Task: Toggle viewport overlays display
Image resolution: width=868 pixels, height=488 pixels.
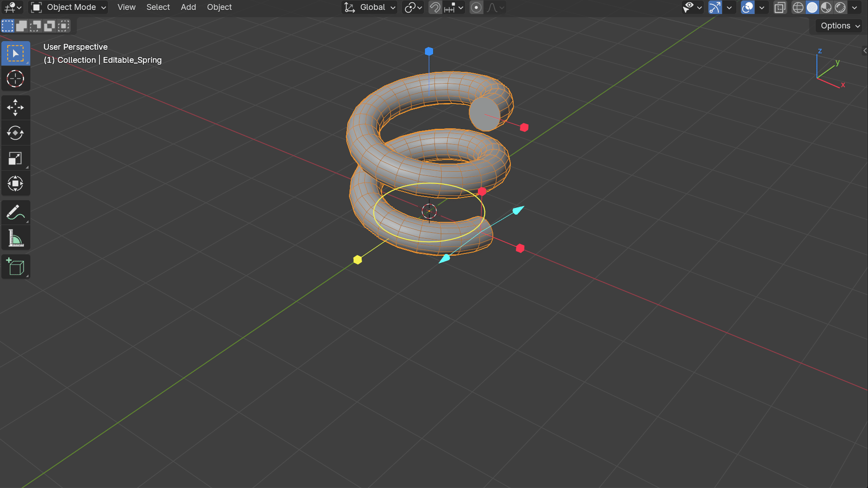Action: pyautogui.click(x=748, y=7)
